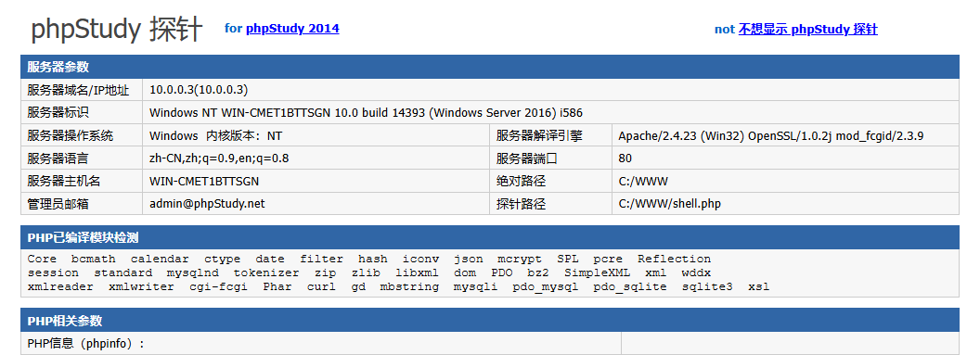
Task: Click the C:/WWW absolute path value
Action: [643, 181]
